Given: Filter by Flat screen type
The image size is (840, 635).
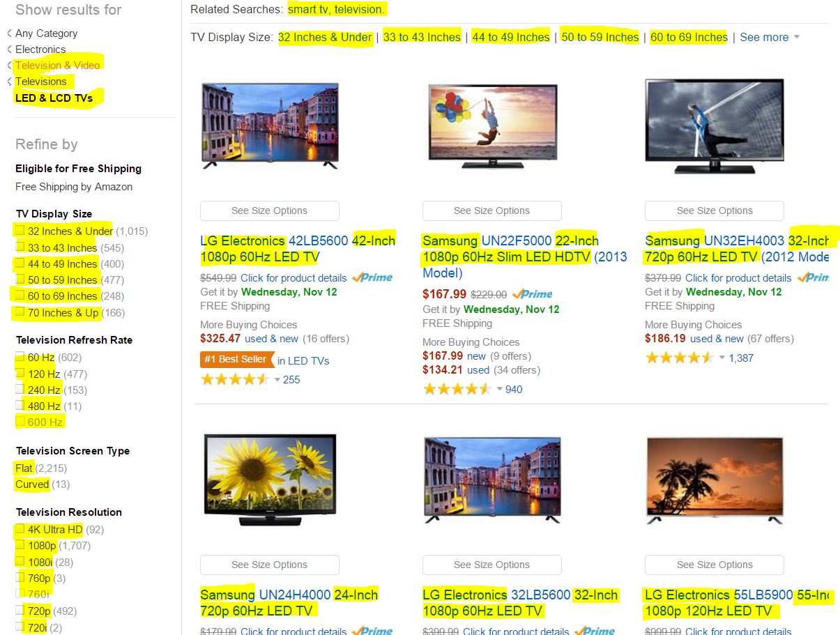Looking at the screenshot, I should click(24, 468).
